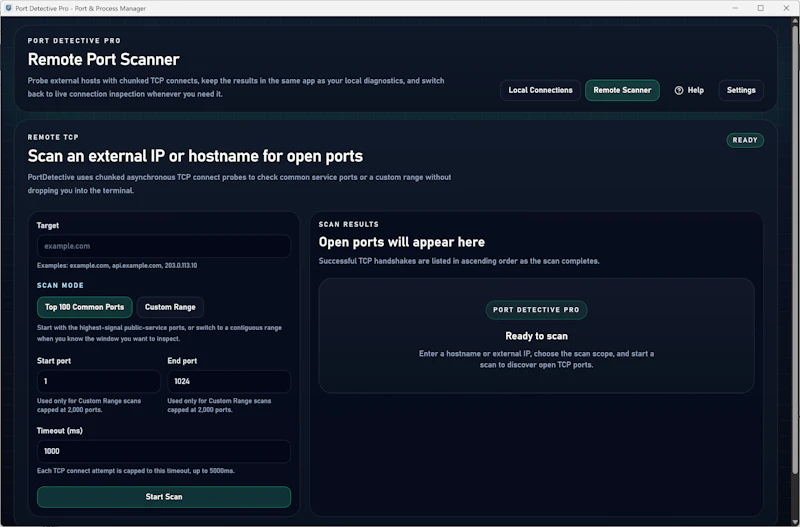Minimize the Port Detective Pro window
Viewport: 800px width, 527px height.
(x=735, y=8)
